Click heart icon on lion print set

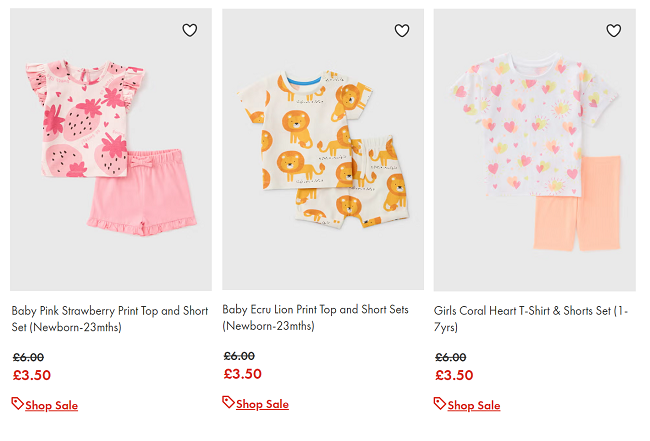pos(402,31)
